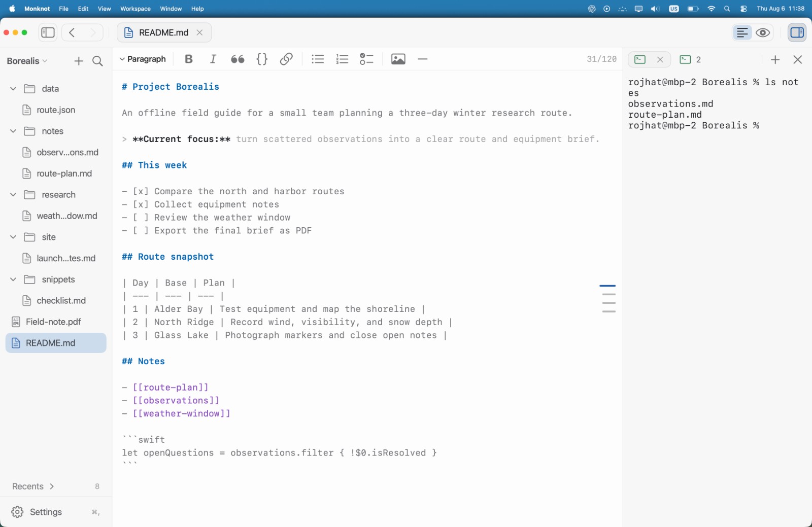
Task: Open the Edit menu
Action: point(83,9)
